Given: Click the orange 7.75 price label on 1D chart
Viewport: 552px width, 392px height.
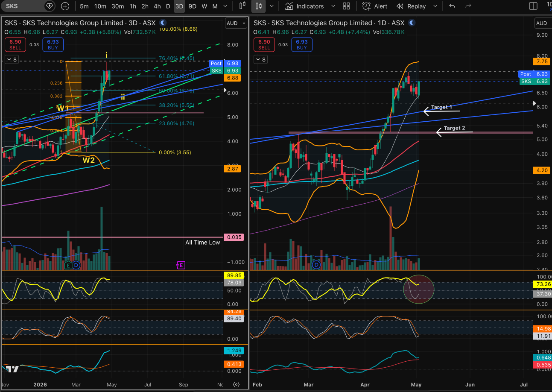Looking at the screenshot, I should point(542,61).
